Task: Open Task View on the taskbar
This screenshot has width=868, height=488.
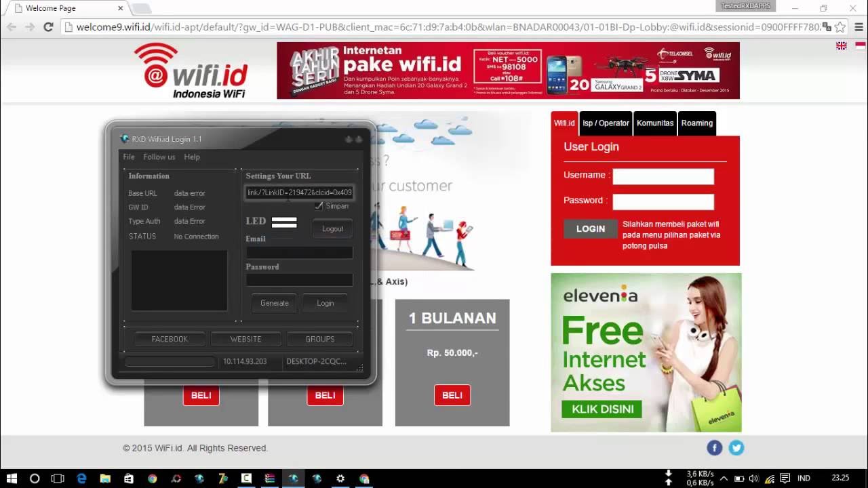Action: pos(58,479)
